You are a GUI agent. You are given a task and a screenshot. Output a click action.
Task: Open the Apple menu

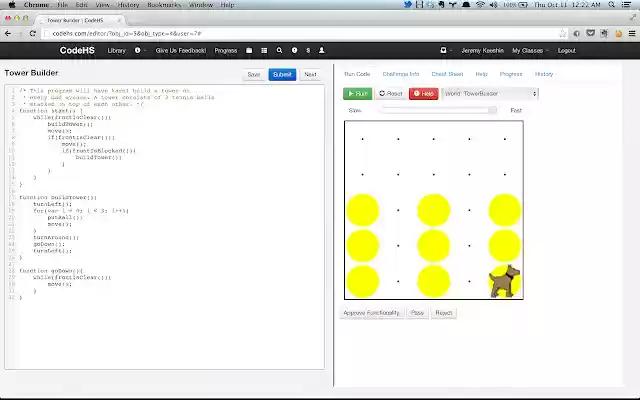point(12,5)
